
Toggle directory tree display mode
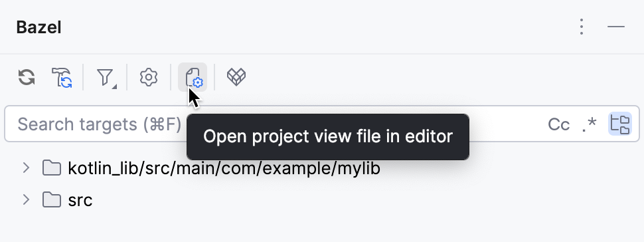(620, 124)
